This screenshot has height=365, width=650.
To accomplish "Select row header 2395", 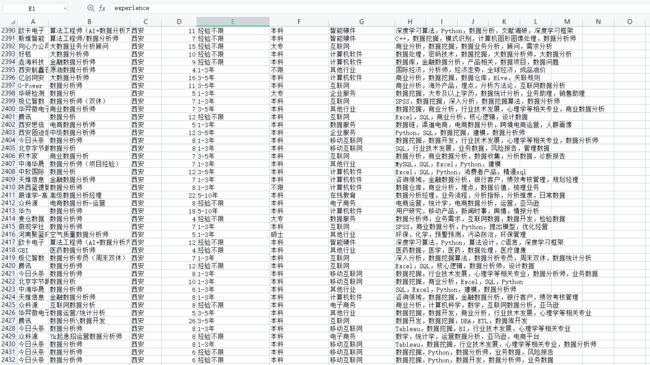I will [8, 70].
